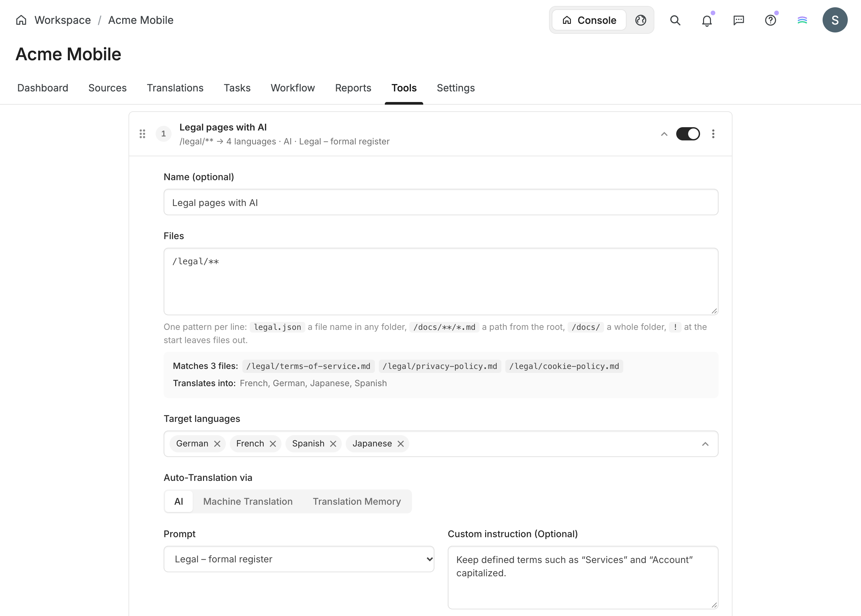861x616 pixels.
Task: Click the rule number 1 badge
Action: (164, 133)
